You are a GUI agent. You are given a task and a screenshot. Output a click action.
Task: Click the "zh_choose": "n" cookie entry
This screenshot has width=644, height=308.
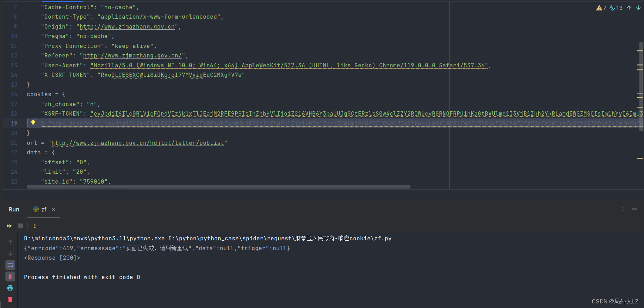[70, 104]
